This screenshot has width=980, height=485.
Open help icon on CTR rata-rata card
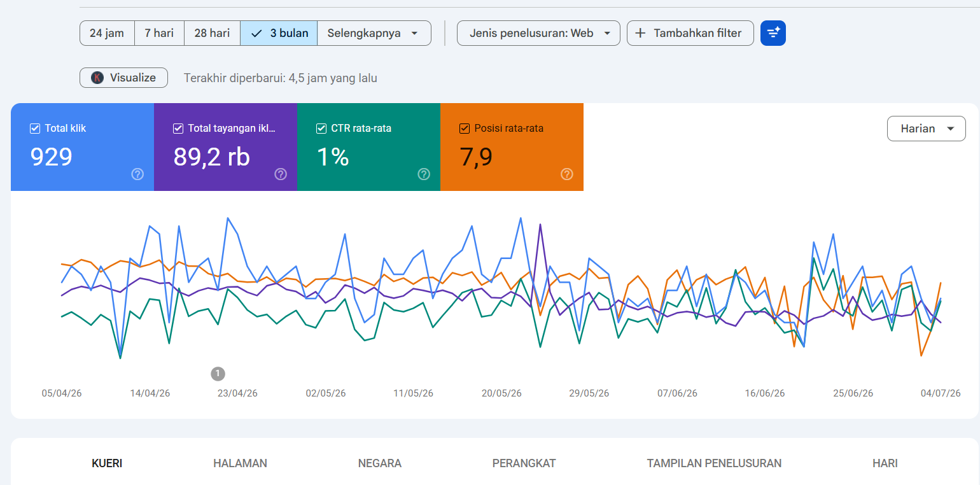coord(424,174)
